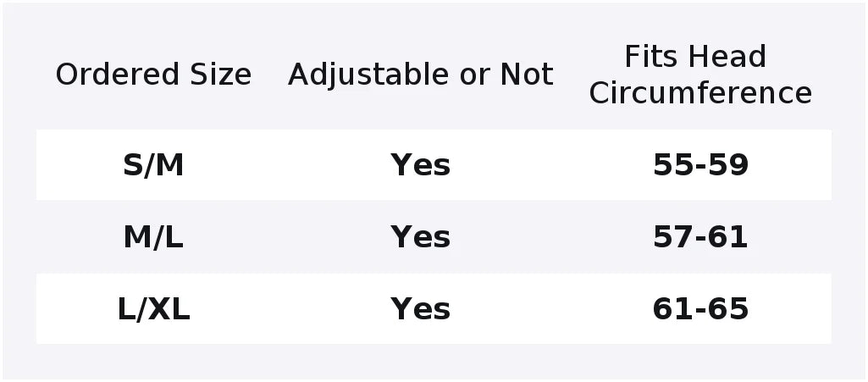Select the 61-65 circumference value
The width and height of the screenshot is (868, 382).
pos(700,309)
